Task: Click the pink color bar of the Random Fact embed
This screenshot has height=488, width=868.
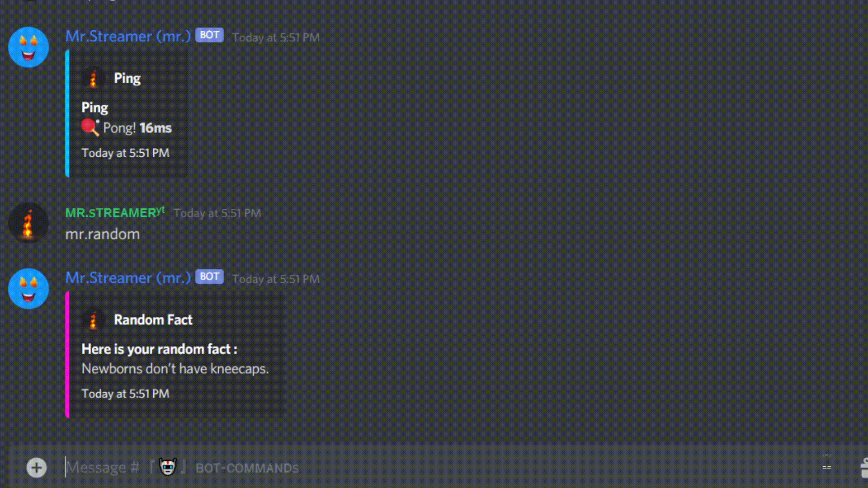Action: (x=67, y=355)
